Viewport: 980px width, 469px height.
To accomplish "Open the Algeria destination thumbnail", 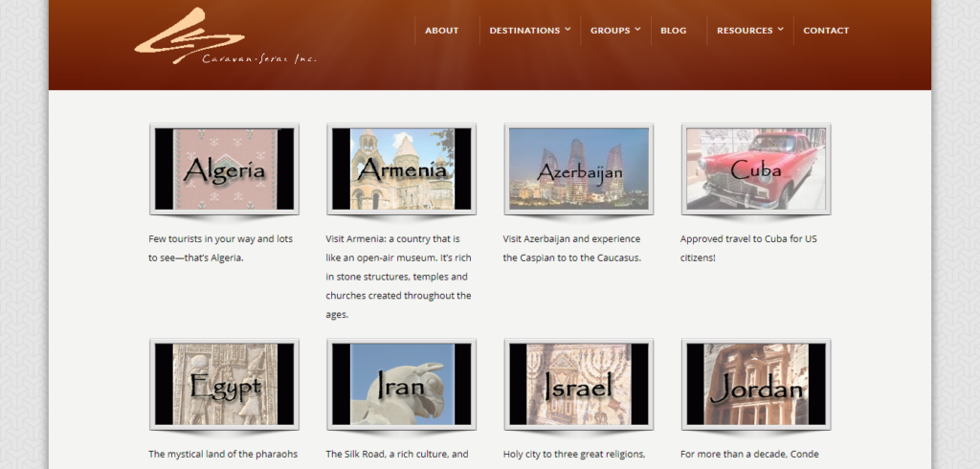I will point(224,168).
